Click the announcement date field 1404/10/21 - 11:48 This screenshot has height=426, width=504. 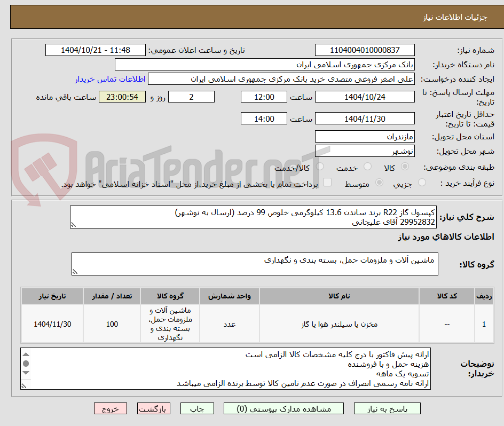(96, 50)
